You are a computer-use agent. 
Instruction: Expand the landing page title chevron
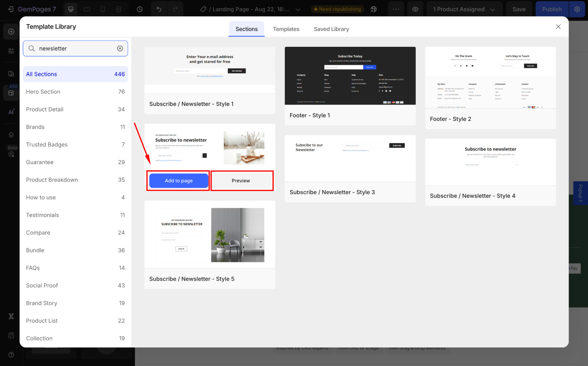(x=298, y=9)
